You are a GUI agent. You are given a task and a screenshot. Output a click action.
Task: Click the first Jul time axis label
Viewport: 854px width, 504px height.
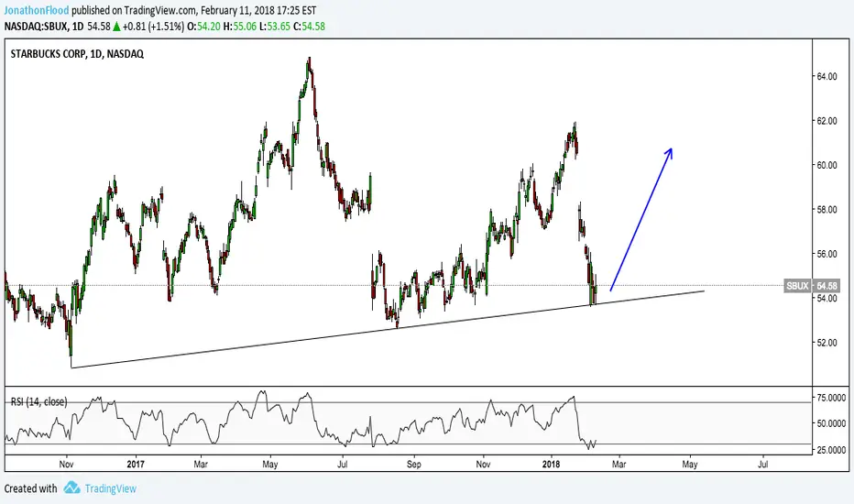[343, 465]
